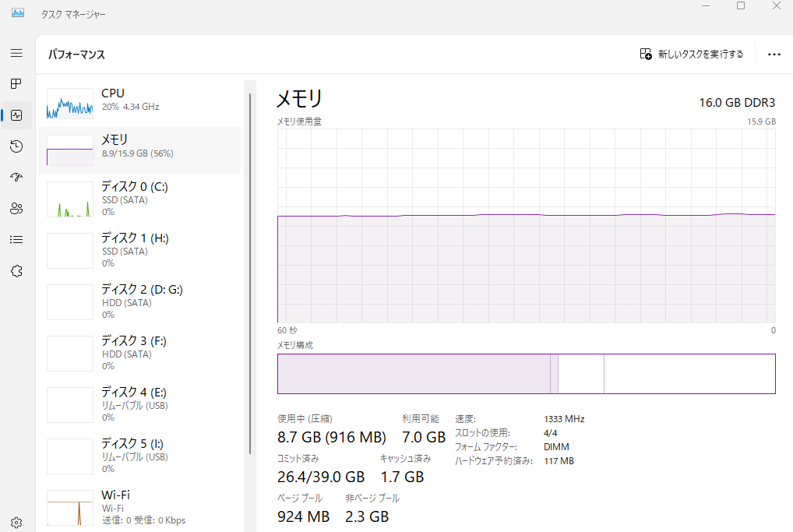Select the CPU performance entry
This screenshot has height=532, width=793.
(x=139, y=103)
